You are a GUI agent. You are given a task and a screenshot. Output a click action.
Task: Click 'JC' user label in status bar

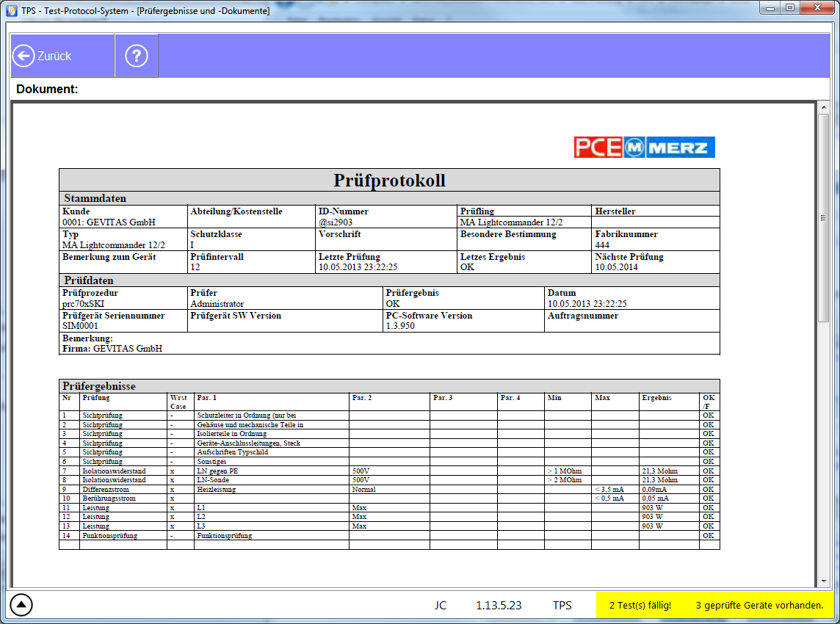pyautogui.click(x=441, y=605)
